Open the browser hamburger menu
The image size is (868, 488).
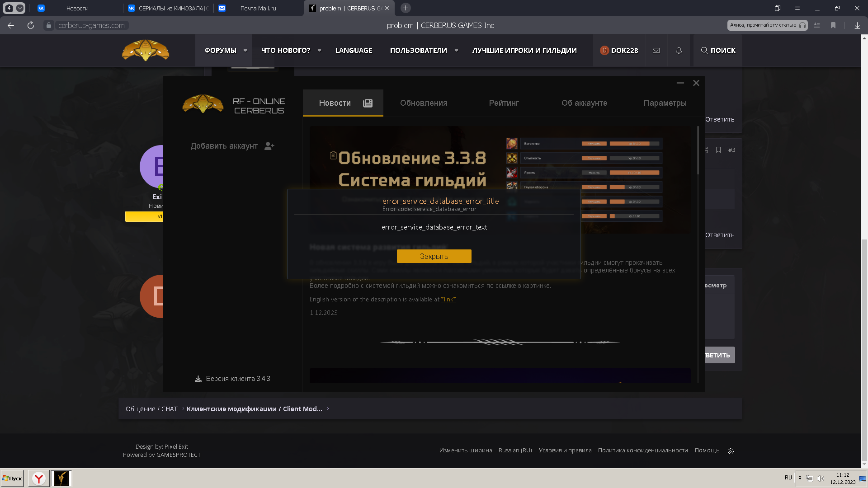[797, 8]
